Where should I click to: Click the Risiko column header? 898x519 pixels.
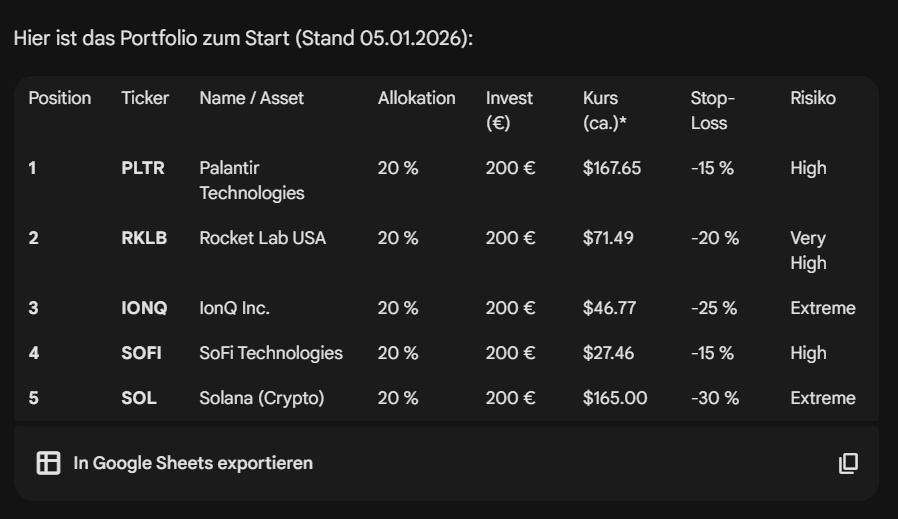pos(812,98)
